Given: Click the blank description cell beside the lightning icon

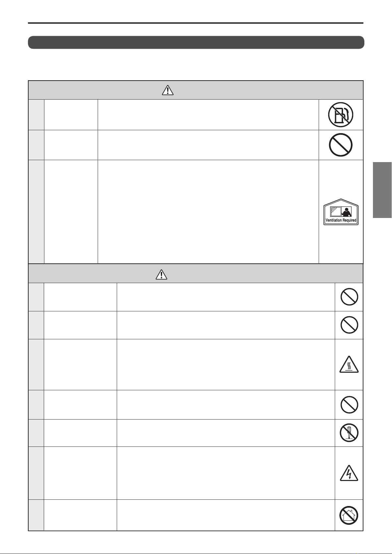Looking at the screenshot, I should pos(226,473).
